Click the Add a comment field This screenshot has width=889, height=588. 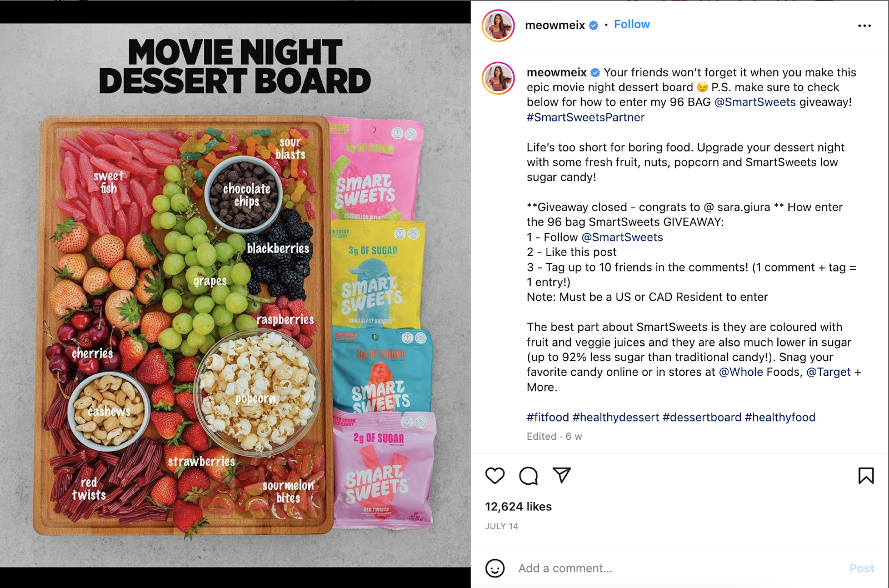click(x=678, y=568)
